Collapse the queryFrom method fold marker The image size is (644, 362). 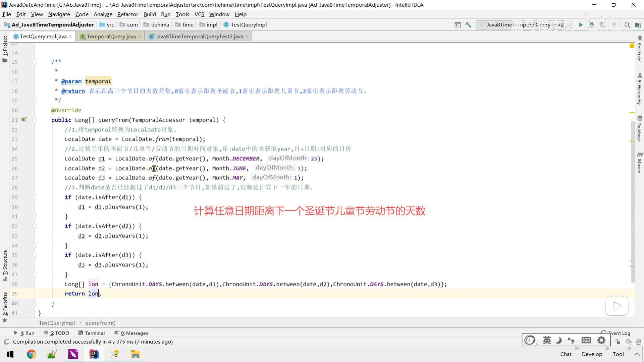[35, 120]
